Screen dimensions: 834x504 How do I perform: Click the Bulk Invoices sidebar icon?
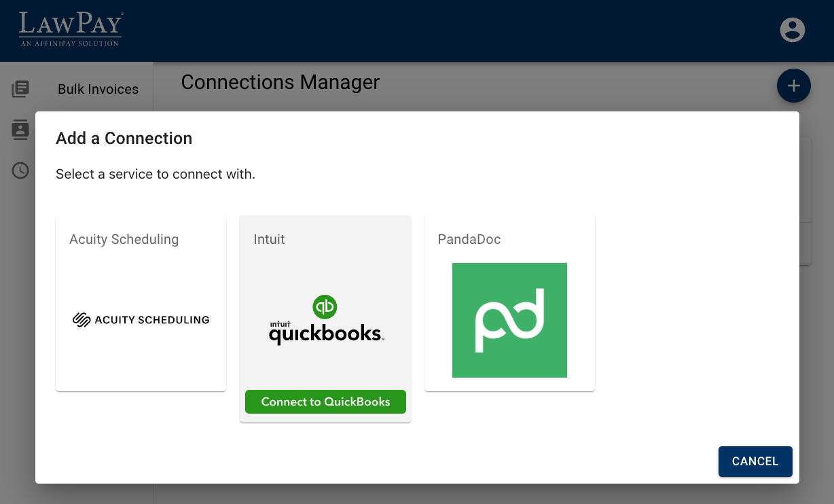pyautogui.click(x=20, y=89)
